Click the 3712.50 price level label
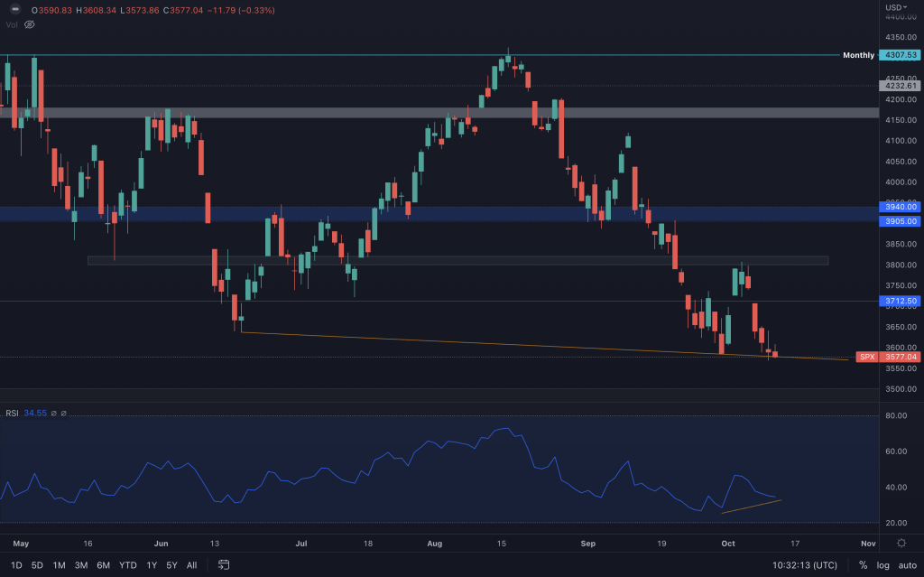The width and height of the screenshot is (924, 577). click(x=900, y=301)
